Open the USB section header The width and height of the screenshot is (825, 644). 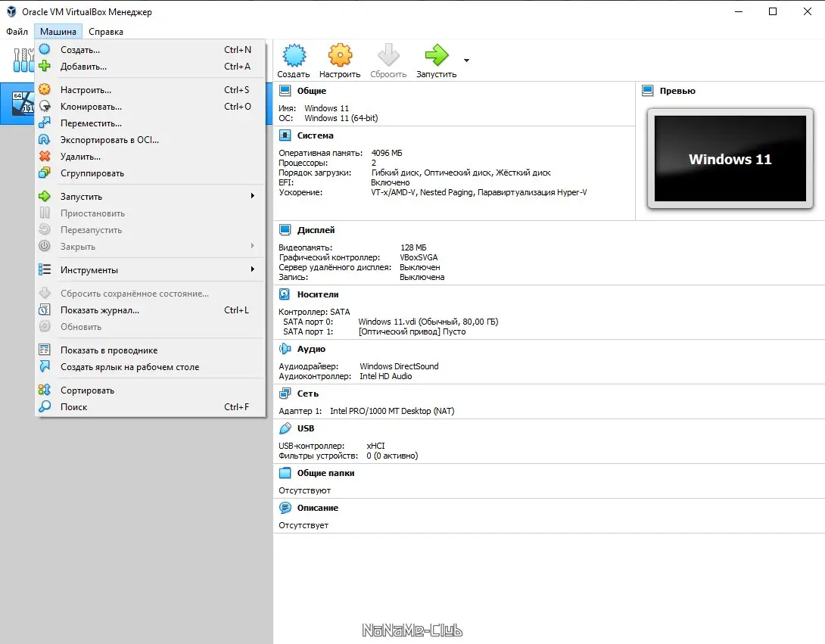306,428
